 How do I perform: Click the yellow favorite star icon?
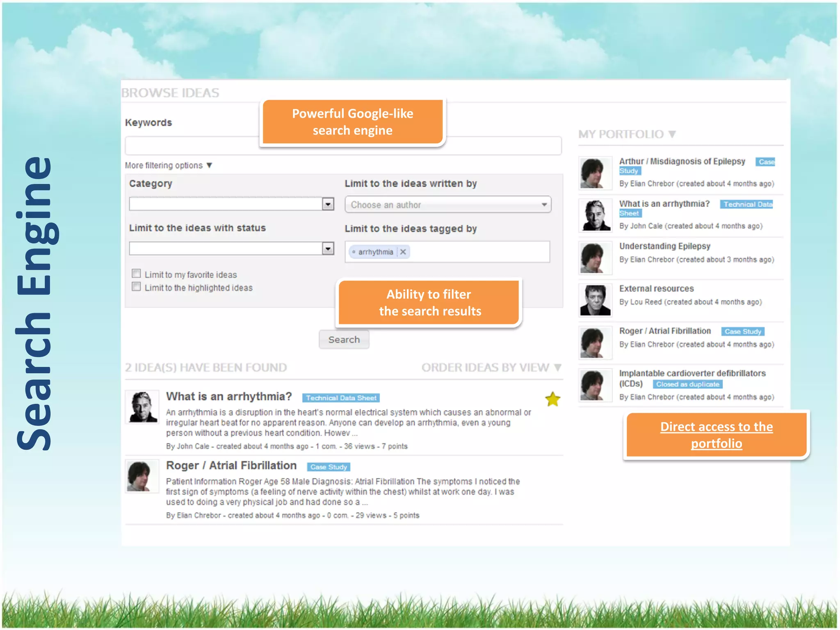[552, 399]
